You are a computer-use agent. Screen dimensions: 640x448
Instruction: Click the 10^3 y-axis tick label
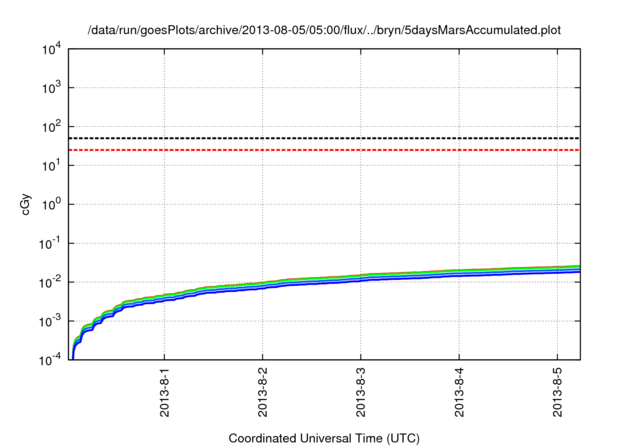point(51,87)
